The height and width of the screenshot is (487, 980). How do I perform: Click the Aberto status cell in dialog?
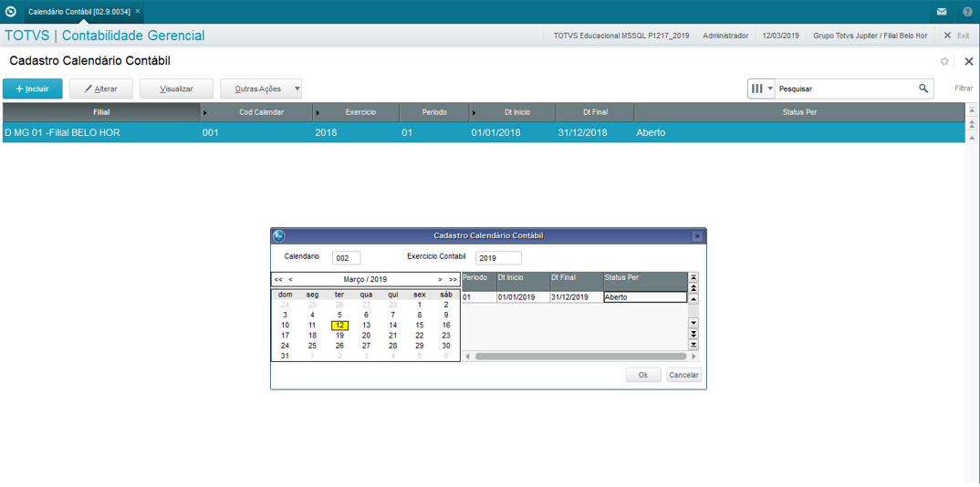pyautogui.click(x=645, y=297)
